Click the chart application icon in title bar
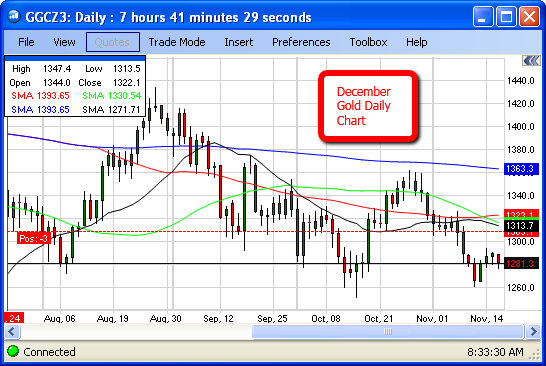The height and width of the screenshot is (366, 546). [x=14, y=16]
